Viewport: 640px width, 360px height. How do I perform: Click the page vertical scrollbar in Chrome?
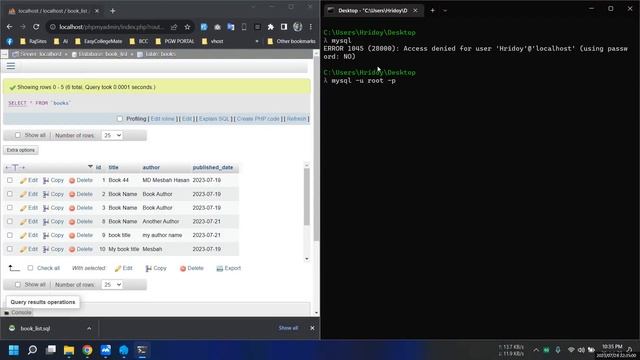tap(316, 149)
